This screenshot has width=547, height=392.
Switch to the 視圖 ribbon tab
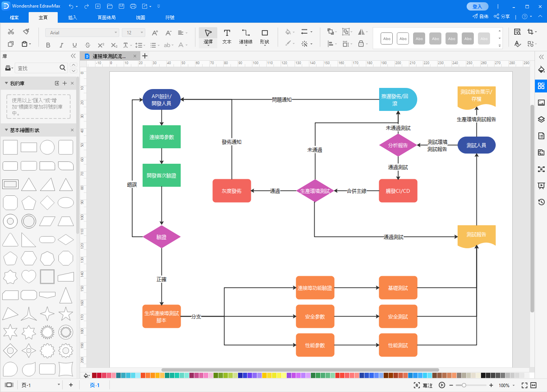click(140, 17)
